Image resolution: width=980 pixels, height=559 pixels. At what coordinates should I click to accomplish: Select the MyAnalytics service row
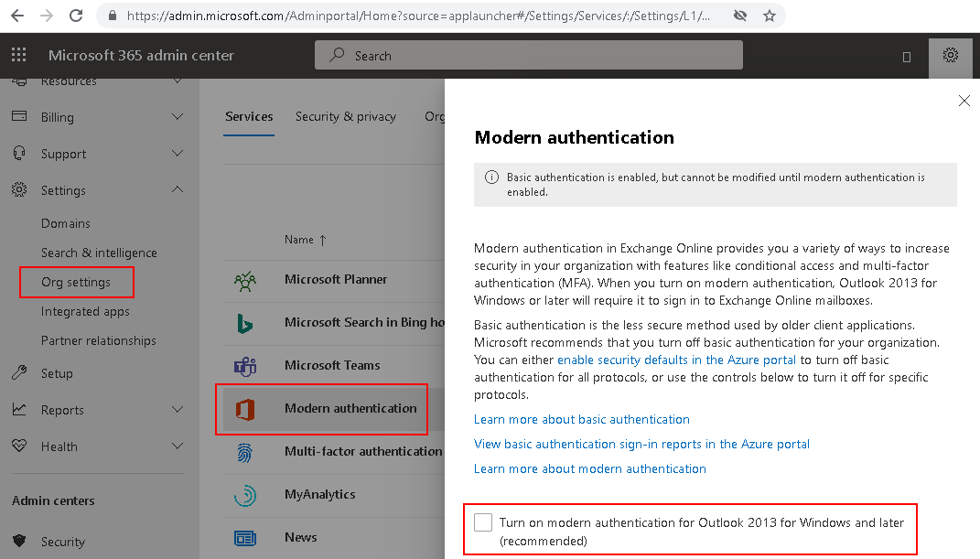tap(334, 495)
